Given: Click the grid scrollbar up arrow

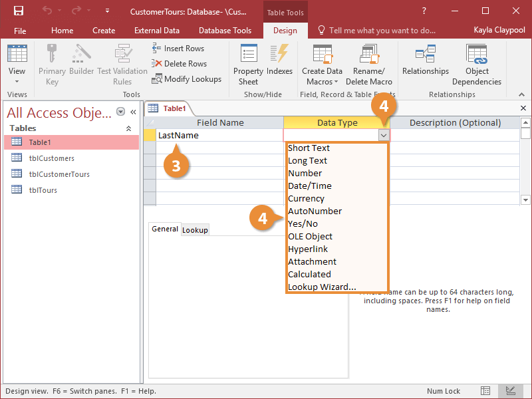Looking at the screenshot, I should click(x=525, y=122).
